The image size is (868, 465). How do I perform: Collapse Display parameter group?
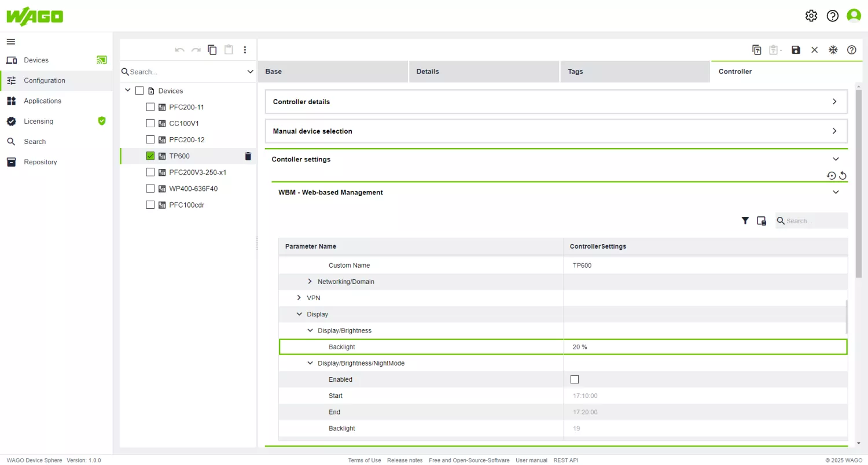coord(299,314)
